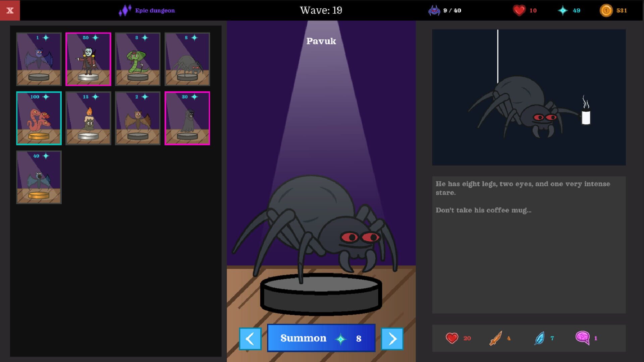Select the green snake card costing 3
Screen dimensions: 644x362
pyautogui.click(x=138, y=59)
